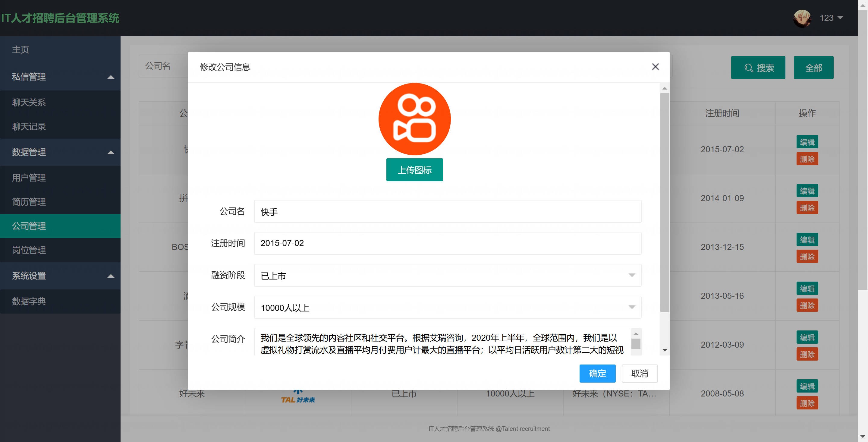
Task: Click the dialog scrollbar down arrow
Action: (x=665, y=350)
